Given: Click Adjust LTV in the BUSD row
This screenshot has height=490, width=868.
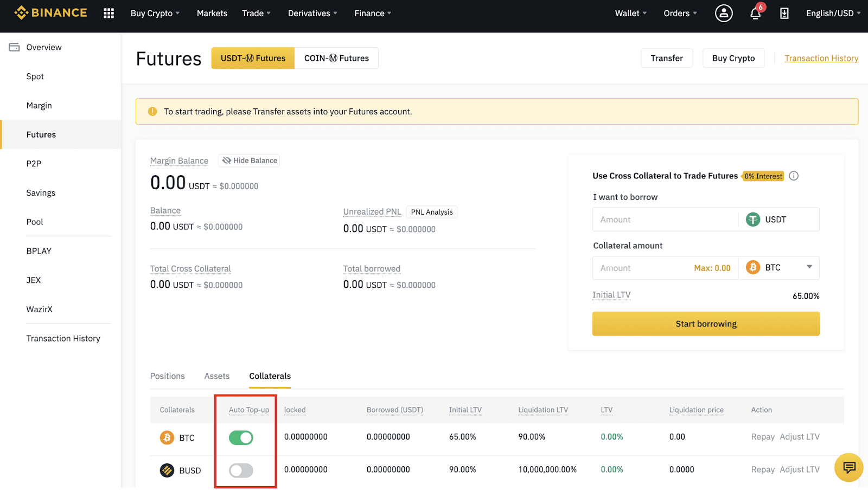Looking at the screenshot, I should point(800,469).
